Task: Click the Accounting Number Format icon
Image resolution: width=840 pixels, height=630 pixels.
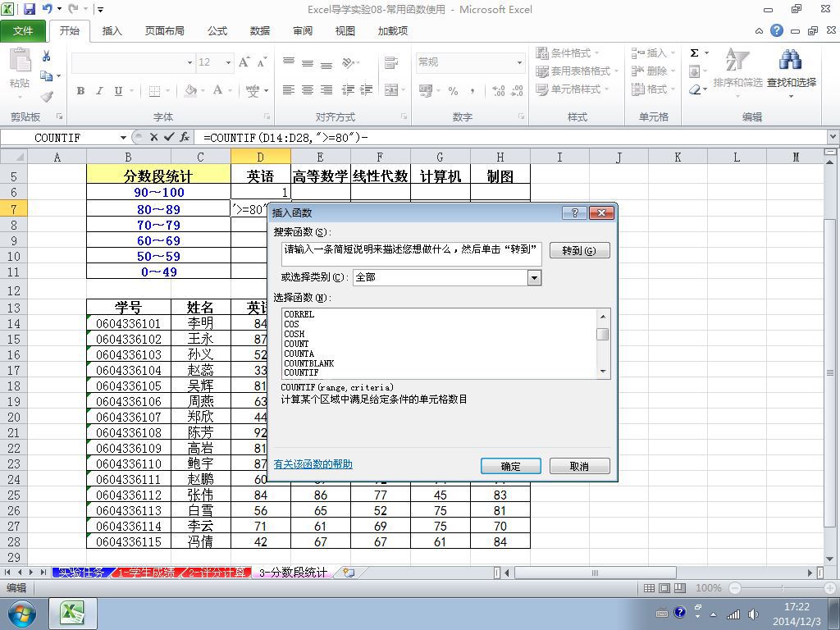Action: tap(426, 91)
